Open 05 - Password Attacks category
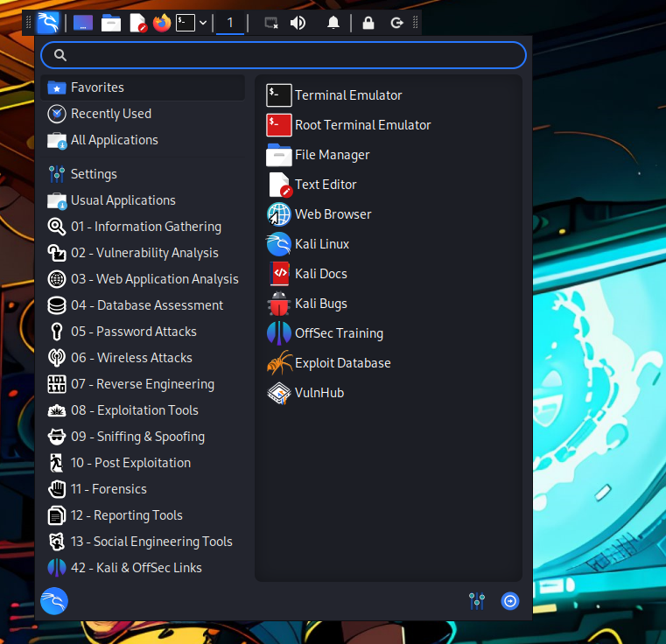 tap(143, 332)
